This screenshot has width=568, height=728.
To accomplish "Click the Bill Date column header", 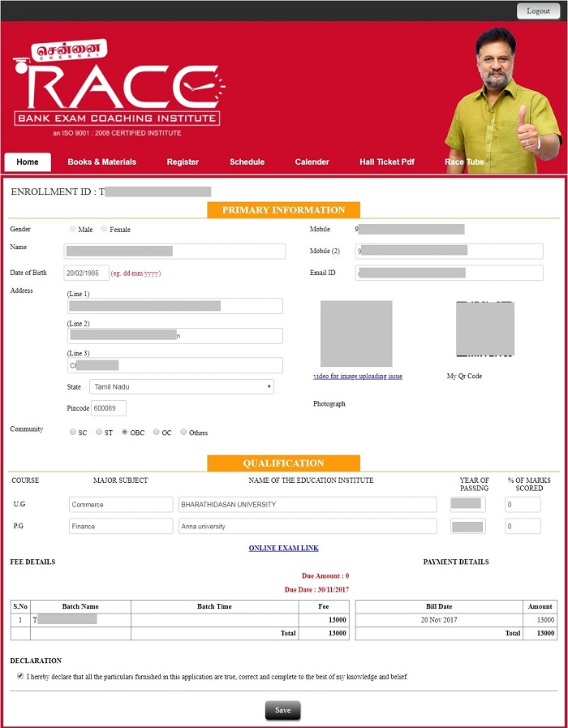I will coord(439,606).
